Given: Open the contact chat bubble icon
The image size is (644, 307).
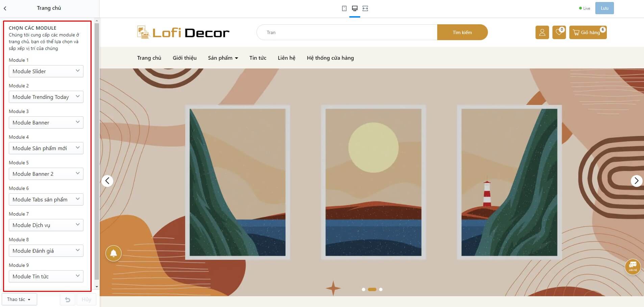Looking at the screenshot, I should point(633,267).
